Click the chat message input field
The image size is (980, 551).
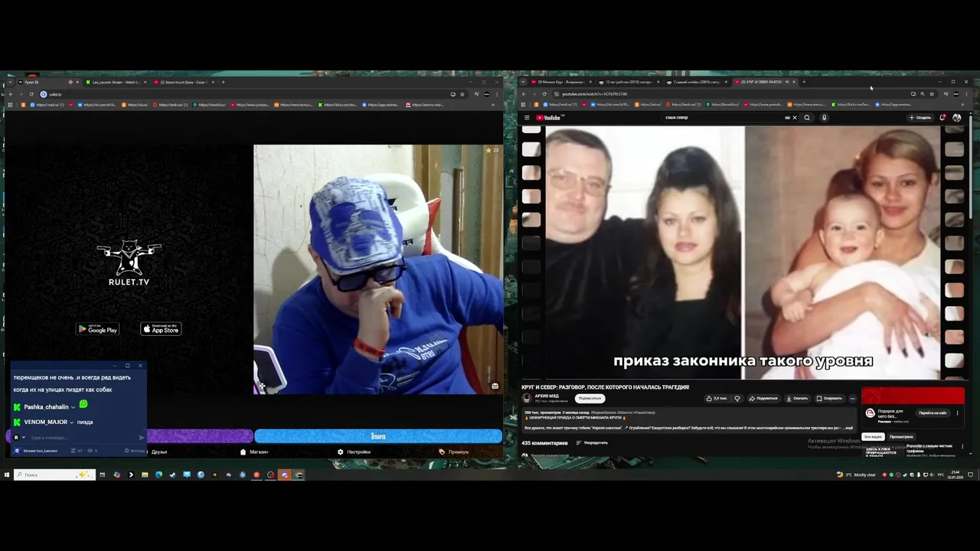tap(83, 438)
